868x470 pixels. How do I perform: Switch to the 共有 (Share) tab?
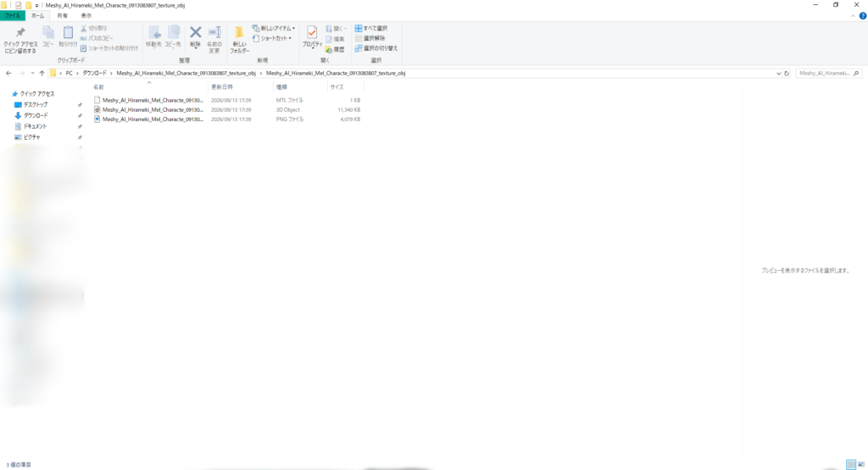pyautogui.click(x=62, y=16)
